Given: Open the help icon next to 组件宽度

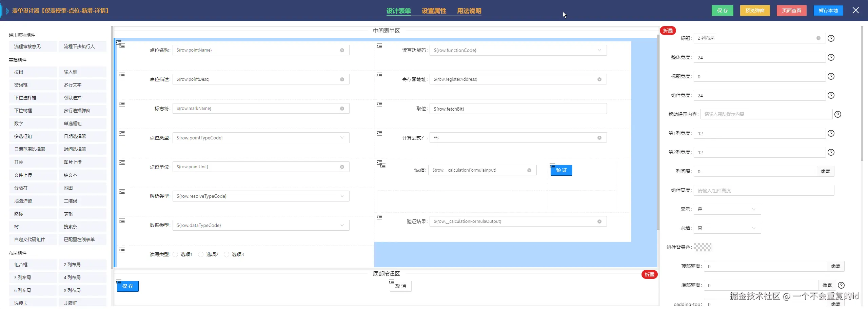Looking at the screenshot, I should point(831,95).
